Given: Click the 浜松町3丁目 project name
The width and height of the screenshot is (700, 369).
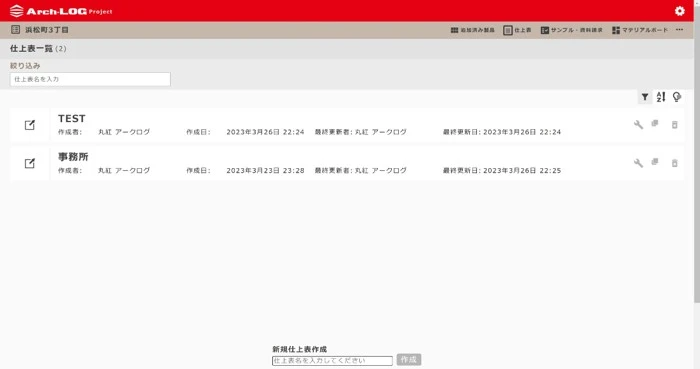Looking at the screenshot, I should (x=46, y=30).
